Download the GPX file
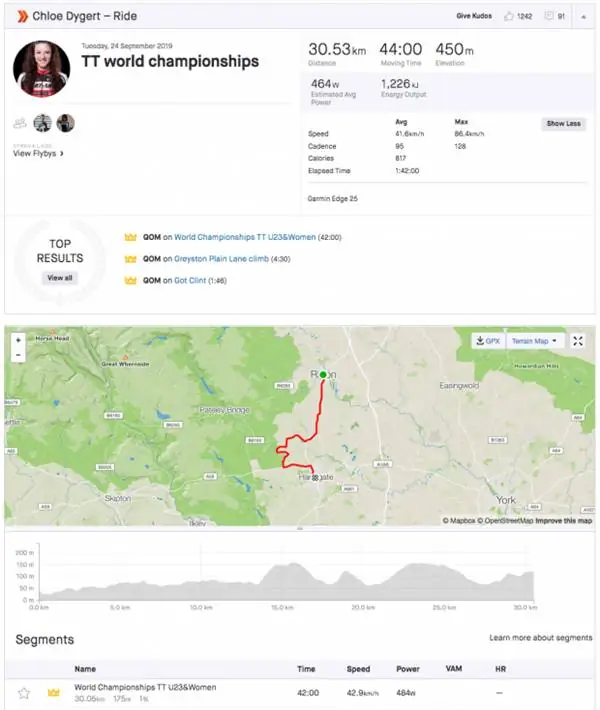The image size is (600, 710). click(x=488, y=341)
